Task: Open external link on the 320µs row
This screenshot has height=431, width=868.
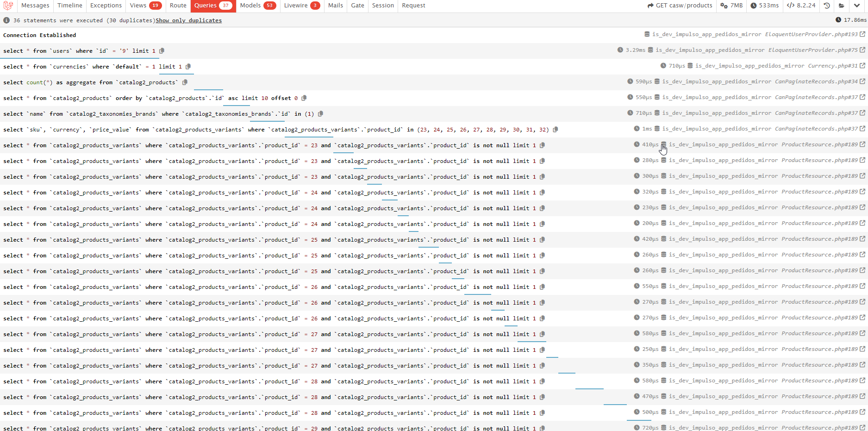Action: pos(862,192)
